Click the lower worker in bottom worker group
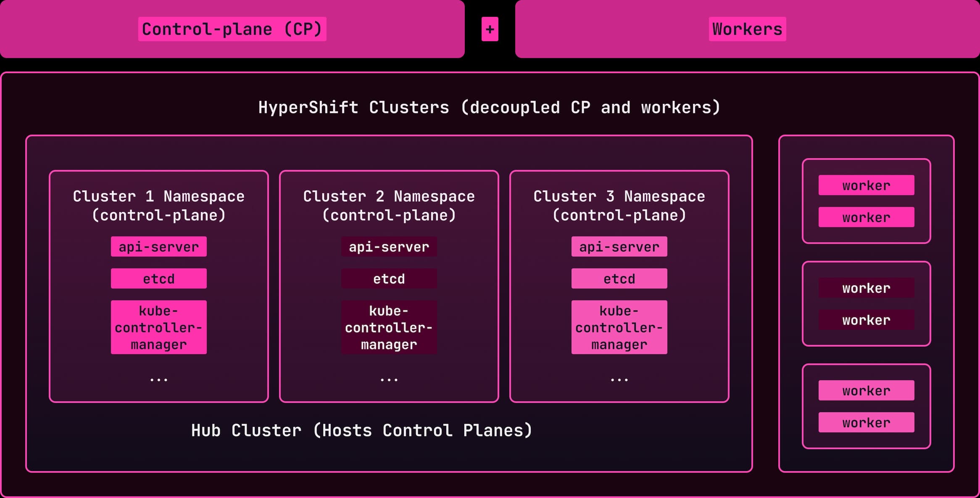Screen dimensions: 980x498 click(867, 422)
